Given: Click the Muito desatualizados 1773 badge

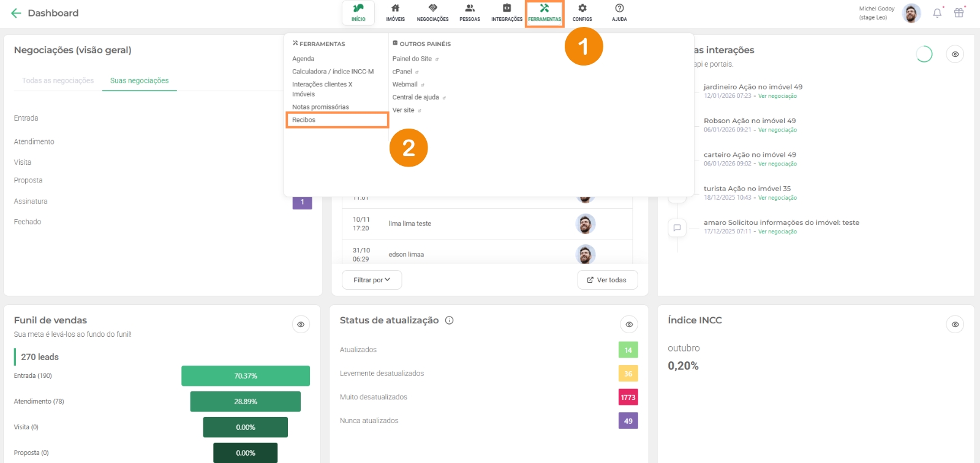Looking at the screenshot, I should pos(628,397).
